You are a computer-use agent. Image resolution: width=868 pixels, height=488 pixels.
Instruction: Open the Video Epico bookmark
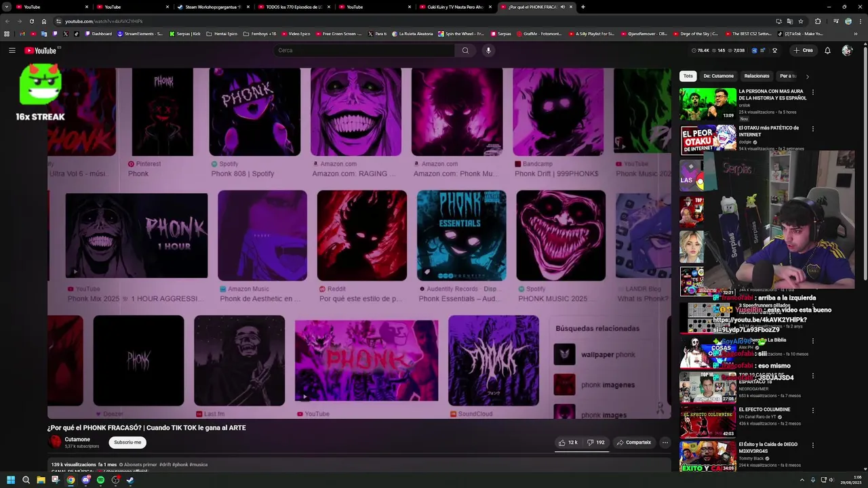click(296, 33)
